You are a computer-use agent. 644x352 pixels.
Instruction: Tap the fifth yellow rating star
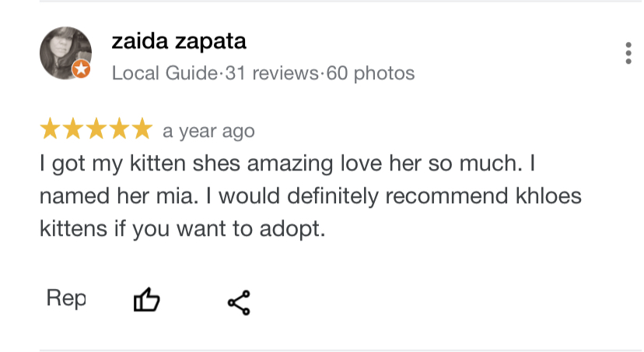point(142,129)
